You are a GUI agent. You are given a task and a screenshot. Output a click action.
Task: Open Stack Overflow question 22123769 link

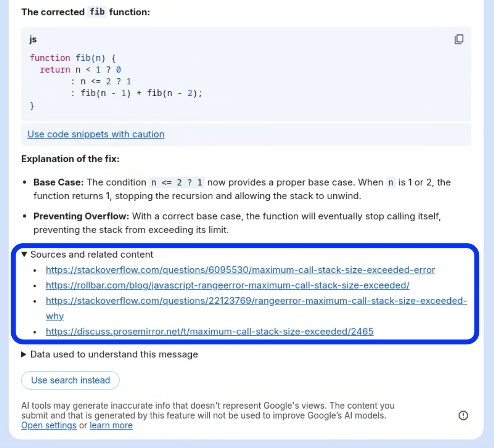[x=256, y=301]
